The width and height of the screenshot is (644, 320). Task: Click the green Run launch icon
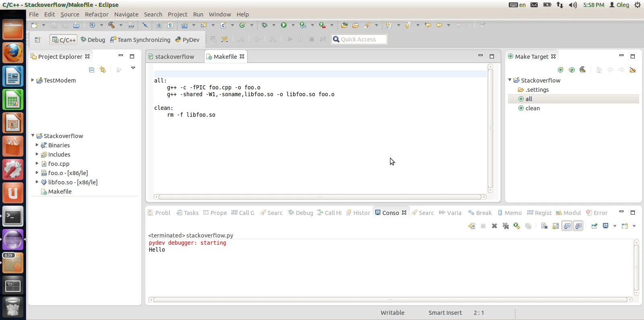tap(284, 25)
